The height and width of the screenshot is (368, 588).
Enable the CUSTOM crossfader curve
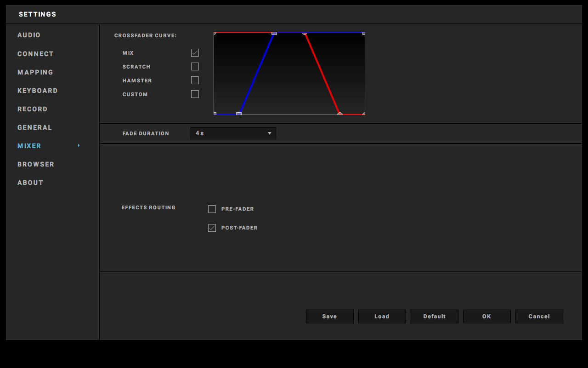tap(195, 94)
